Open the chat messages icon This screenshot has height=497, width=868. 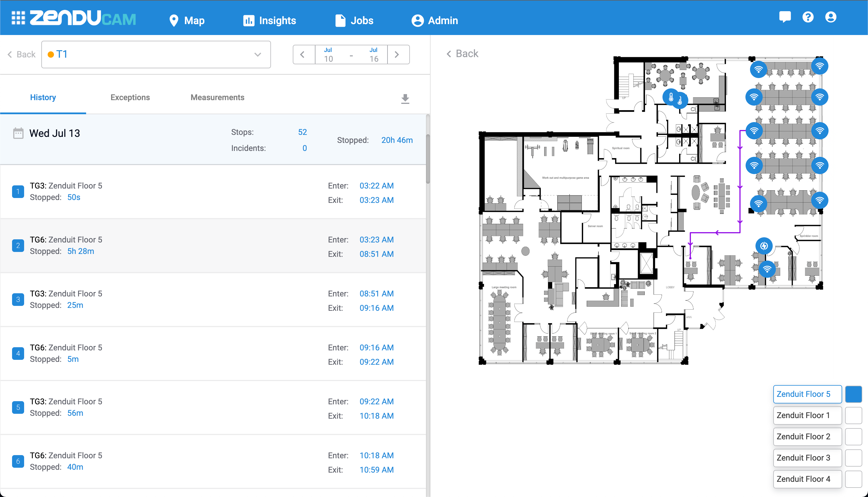785,17
